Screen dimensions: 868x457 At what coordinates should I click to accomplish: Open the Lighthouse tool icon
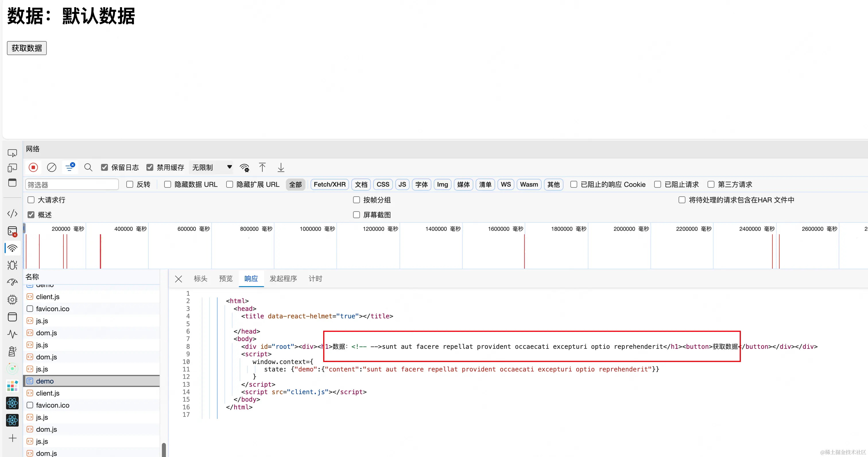click(12, 351)
